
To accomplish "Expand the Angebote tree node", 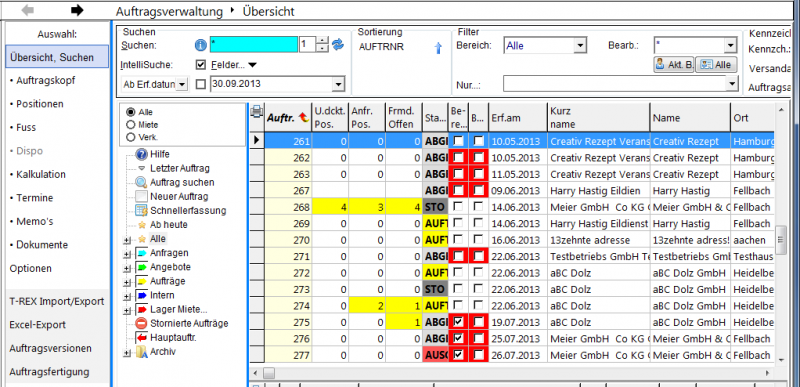I will 128,267.
